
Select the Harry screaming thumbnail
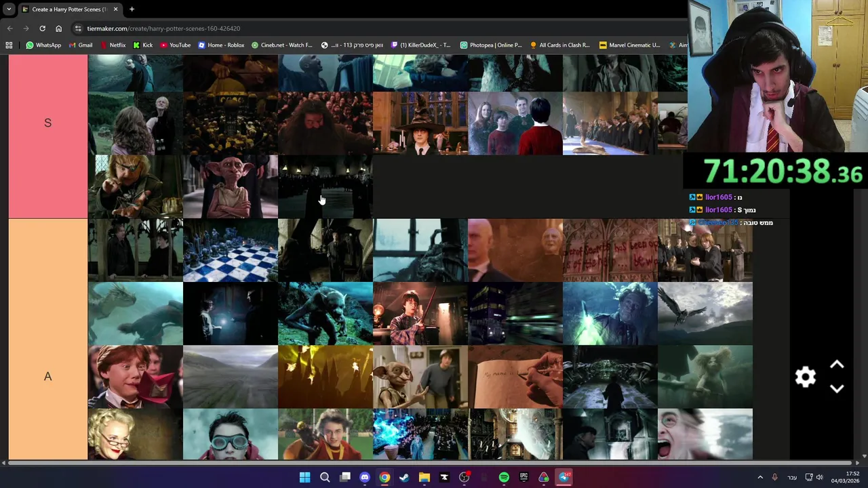point(705,434)
